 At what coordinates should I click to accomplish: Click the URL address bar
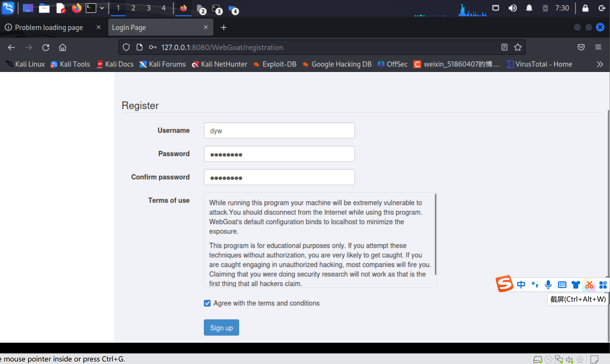pos(322,47)
